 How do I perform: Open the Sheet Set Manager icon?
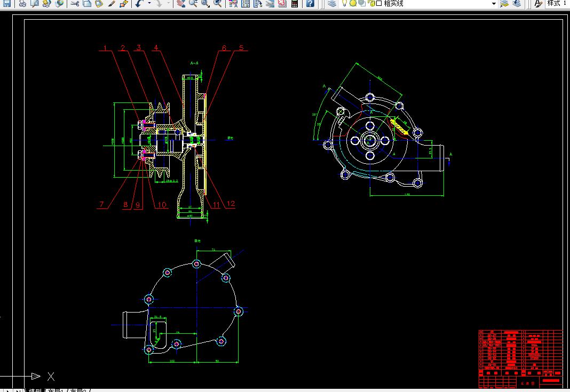coord(270,3)
